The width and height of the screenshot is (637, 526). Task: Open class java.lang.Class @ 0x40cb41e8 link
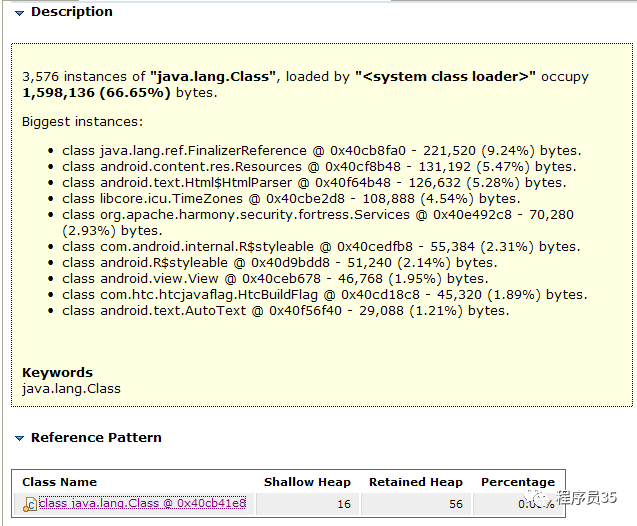(x=142, y=503)
